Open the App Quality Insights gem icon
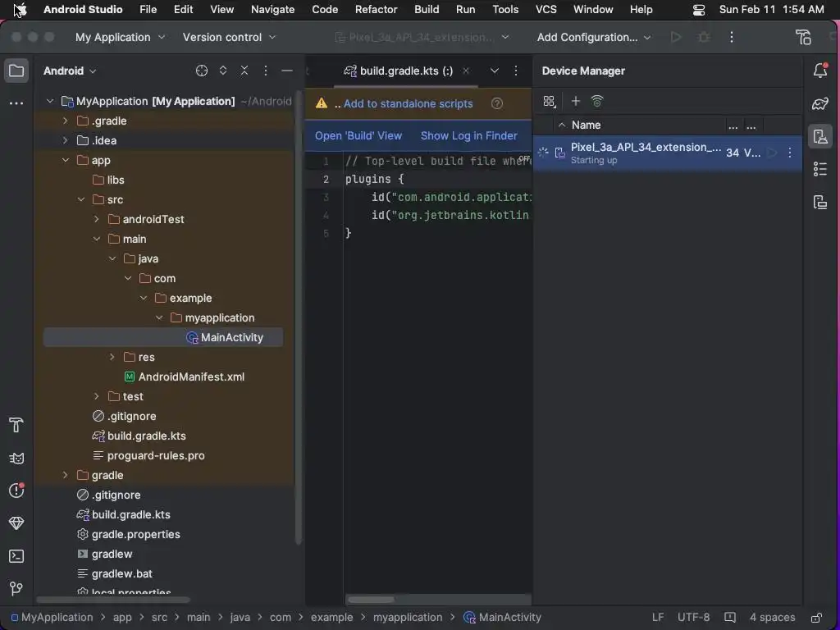 pyautogui.click(x=16, y=523)
